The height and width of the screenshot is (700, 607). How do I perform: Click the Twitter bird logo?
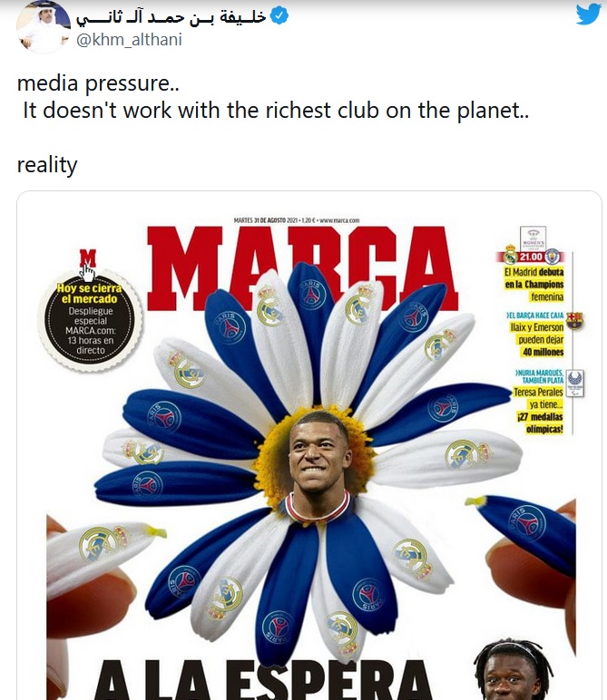(588, 14)
